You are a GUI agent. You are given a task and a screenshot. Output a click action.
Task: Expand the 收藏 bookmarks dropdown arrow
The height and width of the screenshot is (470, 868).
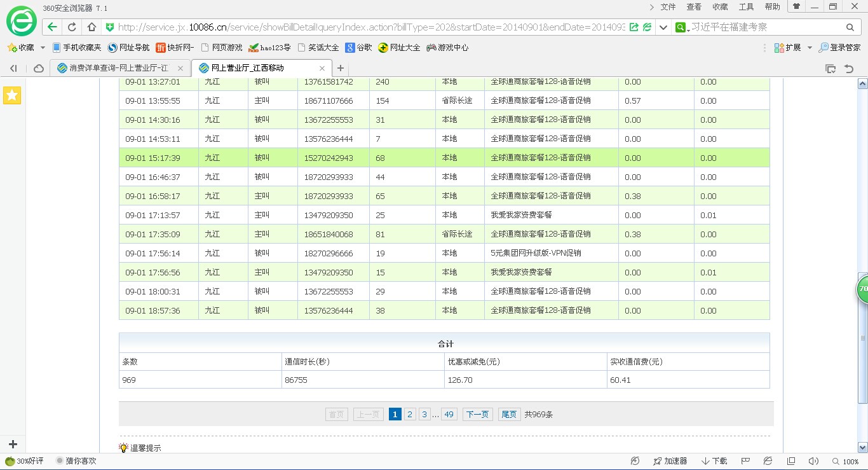click(43, 48)
